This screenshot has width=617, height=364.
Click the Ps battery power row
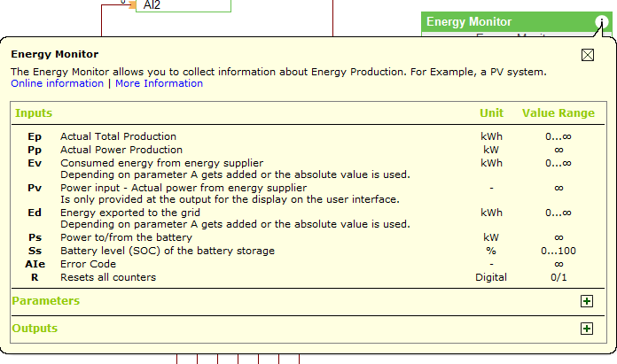(126, 237)
